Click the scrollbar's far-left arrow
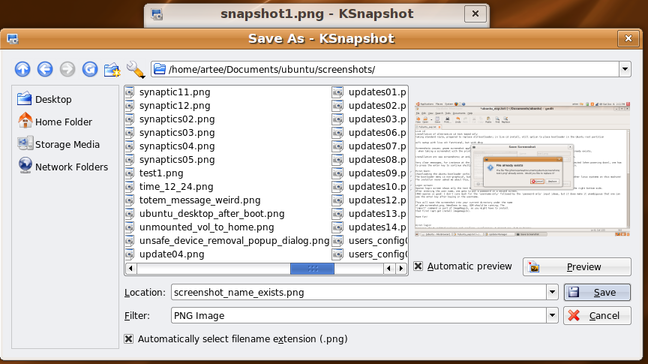This screenshot has width=648, height=364. (x=131, y=269)
